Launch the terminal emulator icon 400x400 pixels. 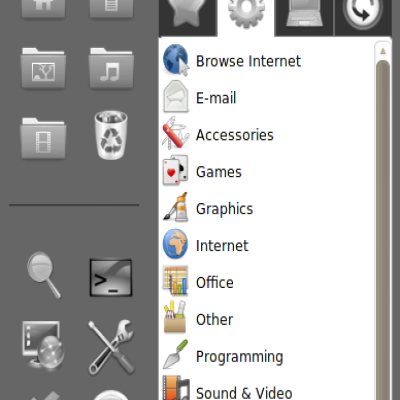click(111, 278)
